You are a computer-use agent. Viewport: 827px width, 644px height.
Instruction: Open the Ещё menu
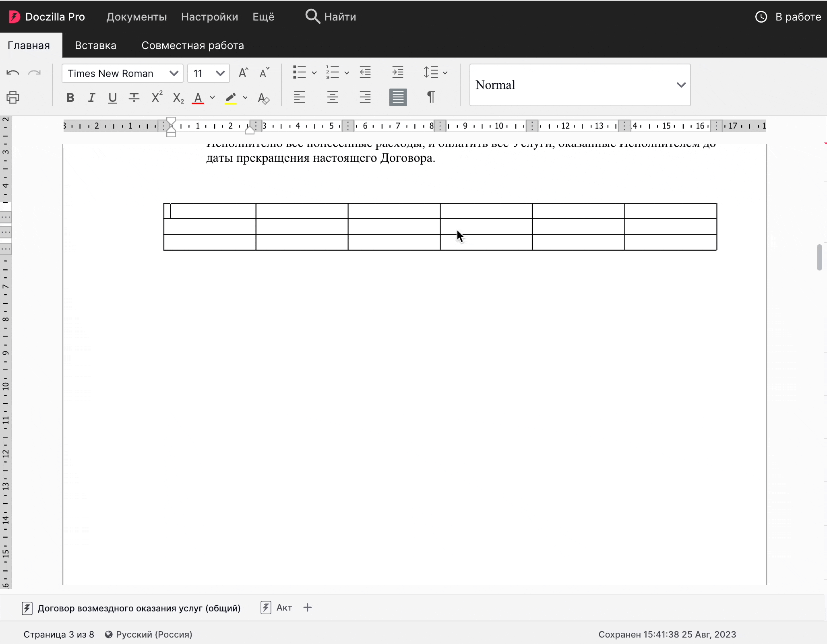[263, 17]
